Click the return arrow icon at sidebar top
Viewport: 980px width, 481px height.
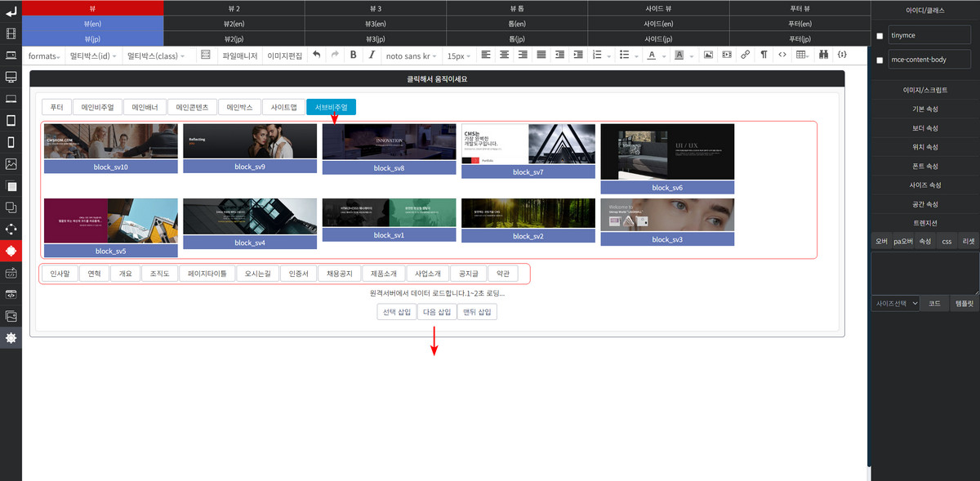11,11
